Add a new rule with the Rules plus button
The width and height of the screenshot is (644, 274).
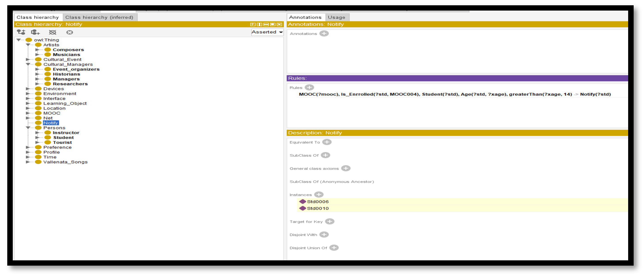[309, 87]
